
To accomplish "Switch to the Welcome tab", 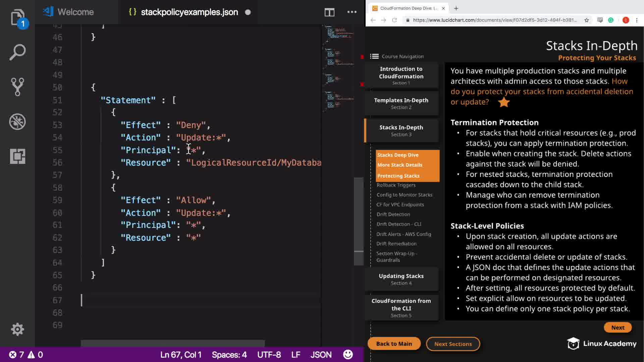I will click(x=75, y=12).
